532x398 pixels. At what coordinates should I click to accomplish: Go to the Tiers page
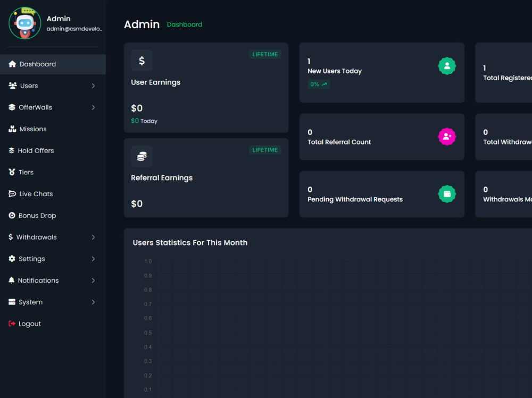pos(53,172)
